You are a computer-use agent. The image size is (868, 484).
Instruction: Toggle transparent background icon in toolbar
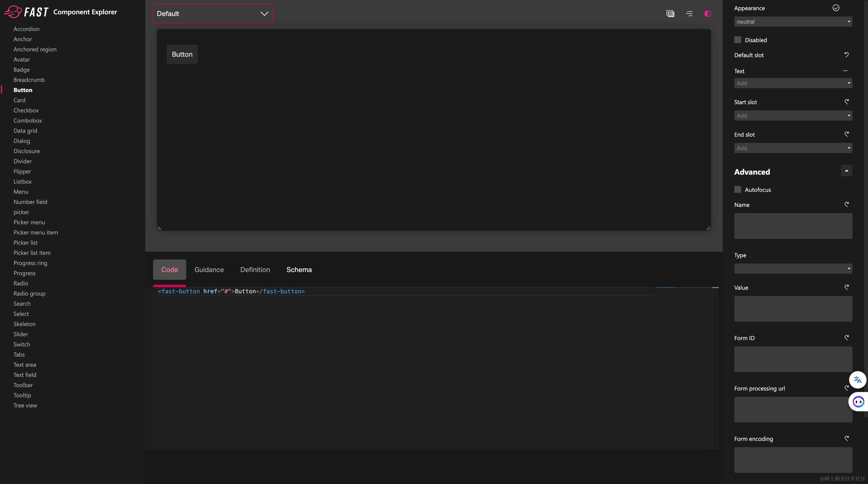pos(670,13)
